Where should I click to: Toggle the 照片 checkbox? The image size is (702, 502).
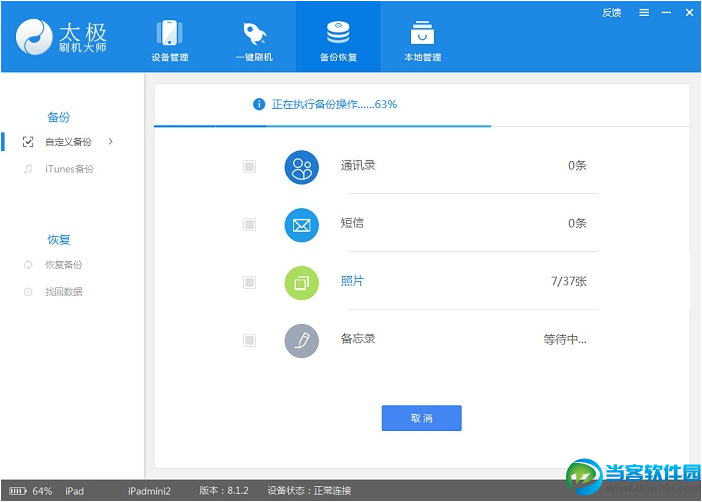click(x=249, y=283)
